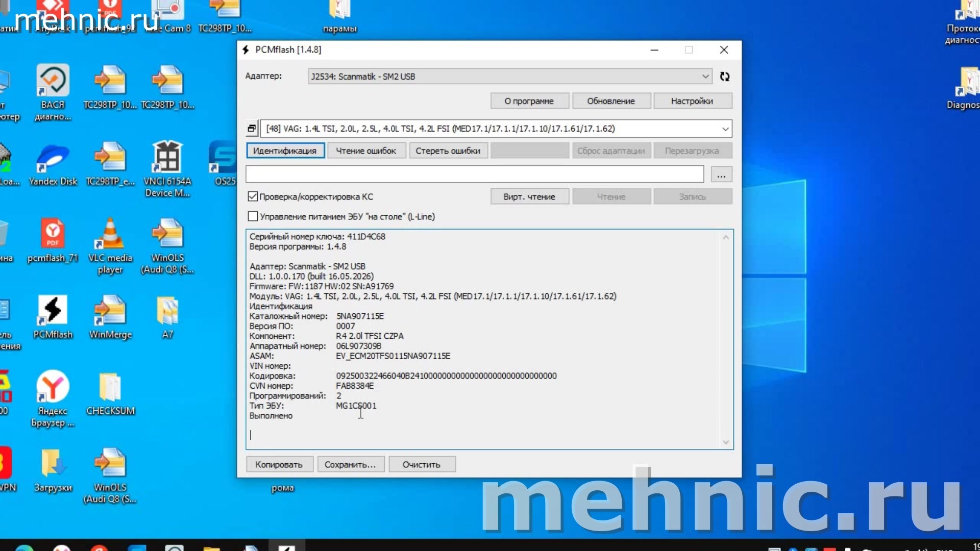Toggle Проверка/корректировка КС checkbox
The image size is (980, 551).
coord(253,196)
